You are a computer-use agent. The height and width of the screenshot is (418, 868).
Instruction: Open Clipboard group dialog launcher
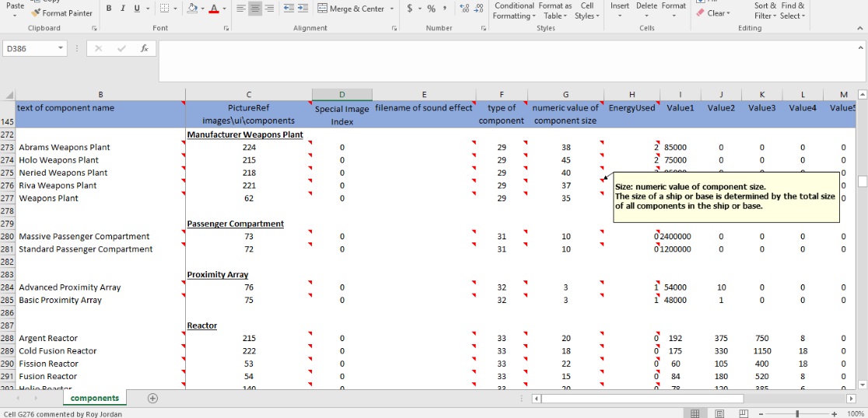(94, 28)
